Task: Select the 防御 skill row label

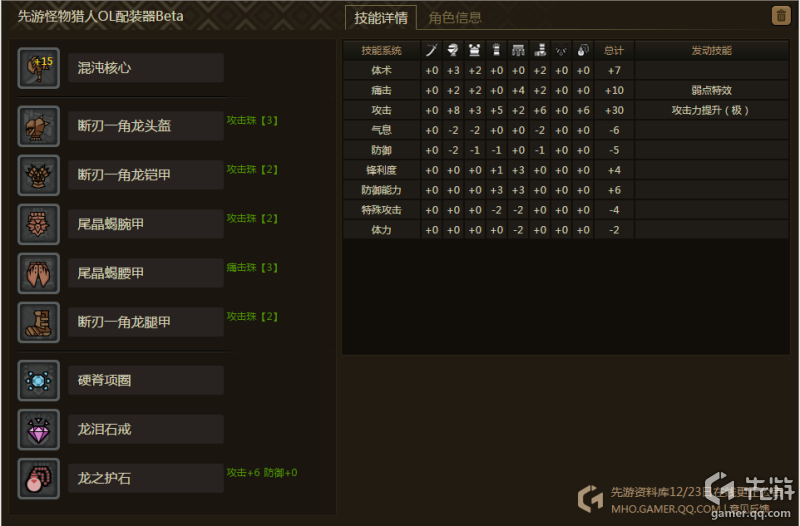Action: (x=382, y=150)
